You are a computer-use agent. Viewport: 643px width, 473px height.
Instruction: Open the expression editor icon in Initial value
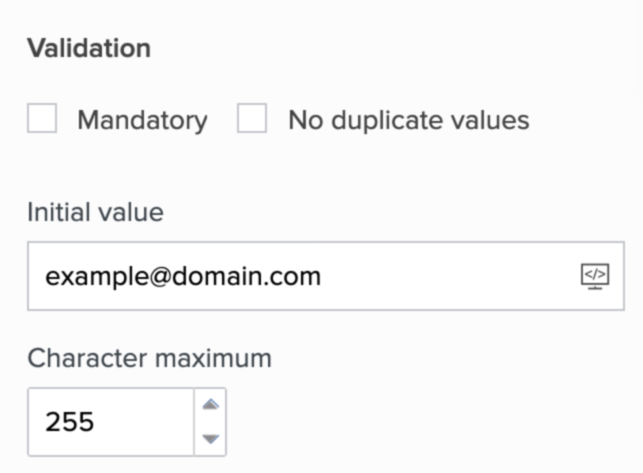[594, 275]
